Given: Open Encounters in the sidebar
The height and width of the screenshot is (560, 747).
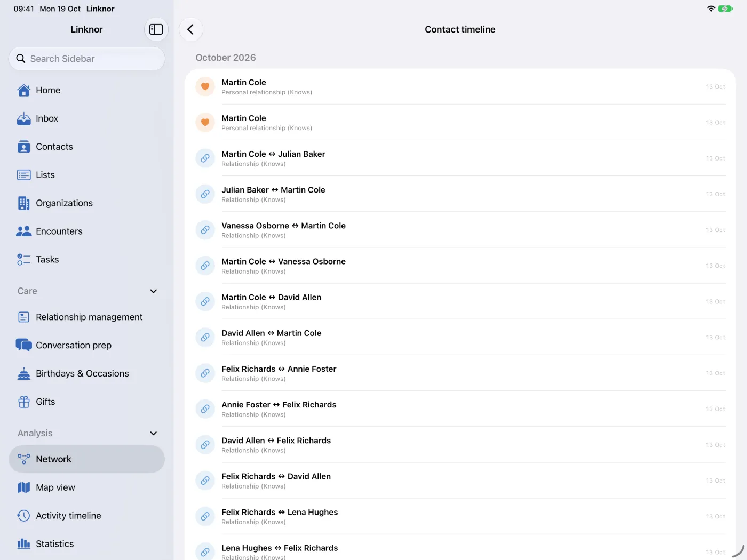Looking at the screenshot, I should 87,231.
